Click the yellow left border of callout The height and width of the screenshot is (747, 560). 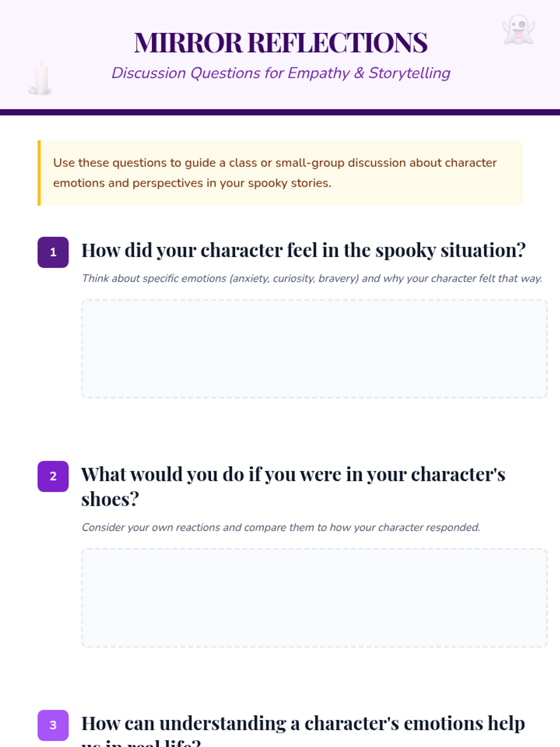tap(39, 173)
